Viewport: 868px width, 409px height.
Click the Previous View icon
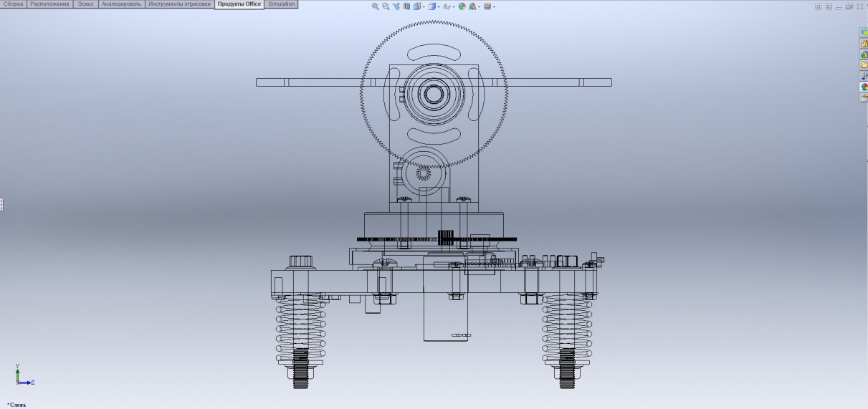pos(396,6)
